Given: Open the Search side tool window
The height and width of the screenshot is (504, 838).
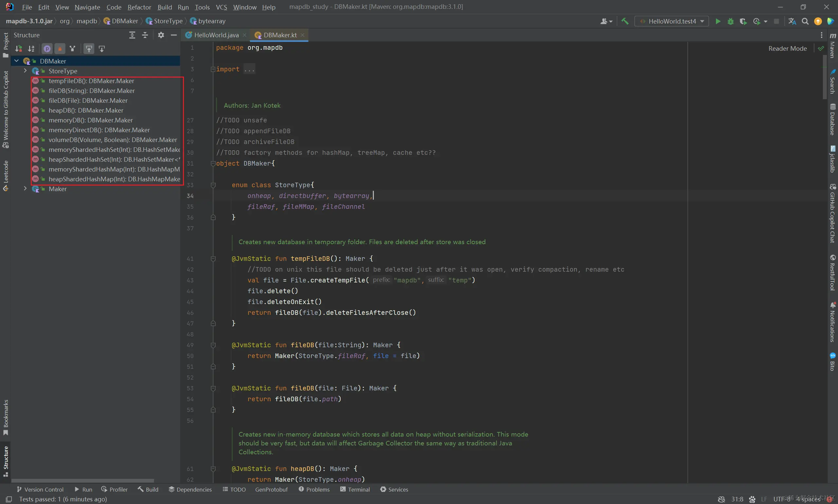Looking at the screenshot, I should pos(832,81).
